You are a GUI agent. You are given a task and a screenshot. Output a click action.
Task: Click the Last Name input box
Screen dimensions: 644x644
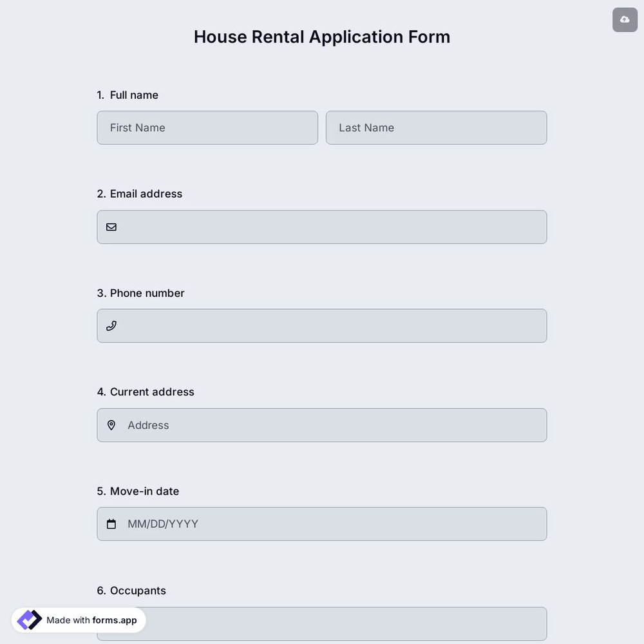click(436, 128)
